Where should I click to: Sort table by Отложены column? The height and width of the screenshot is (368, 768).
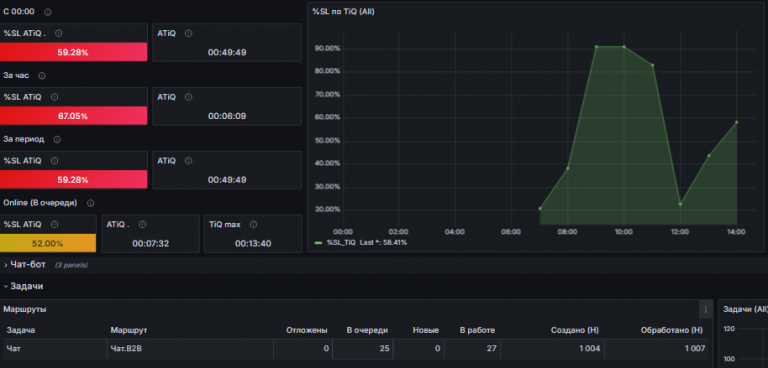[307, 330]
